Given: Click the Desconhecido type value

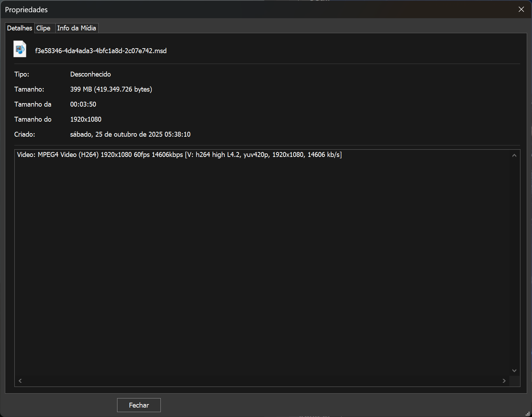Looking at the screenshot, I should pyautogui.click(x=91, y=74).
